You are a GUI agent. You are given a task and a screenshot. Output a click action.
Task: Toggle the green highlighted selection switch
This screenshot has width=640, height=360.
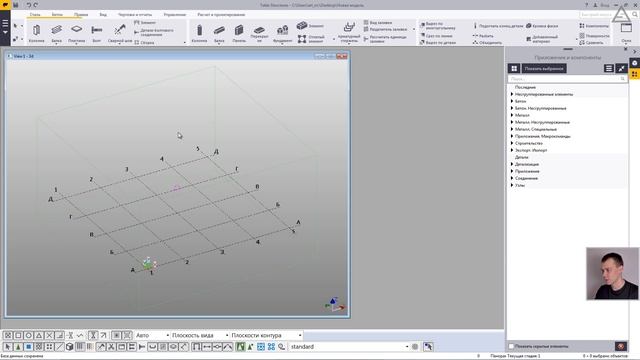240,347
